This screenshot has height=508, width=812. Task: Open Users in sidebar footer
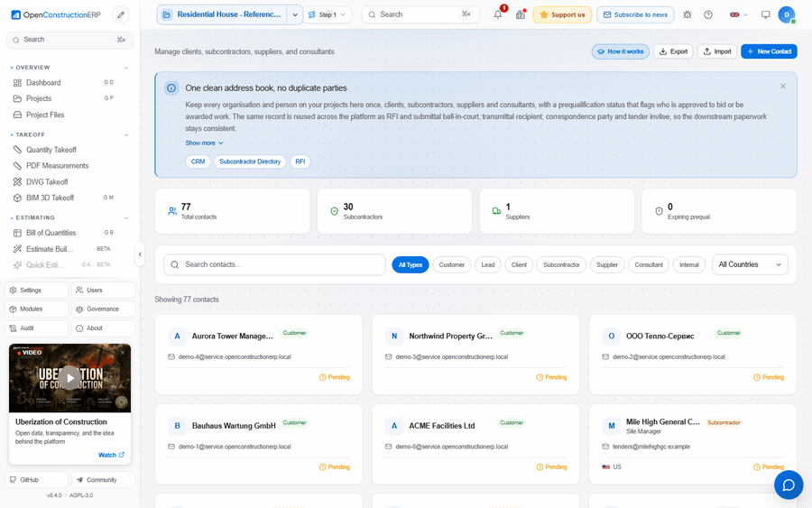(x=104, y=290)
